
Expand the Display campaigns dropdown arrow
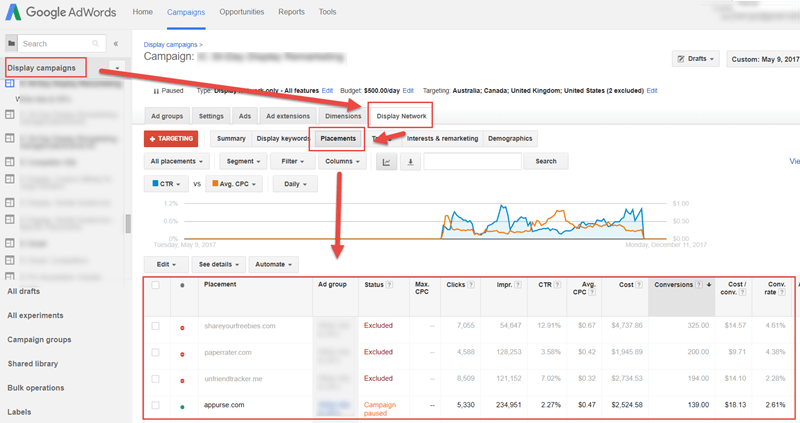pyautogui.click(x=117, y=68)
